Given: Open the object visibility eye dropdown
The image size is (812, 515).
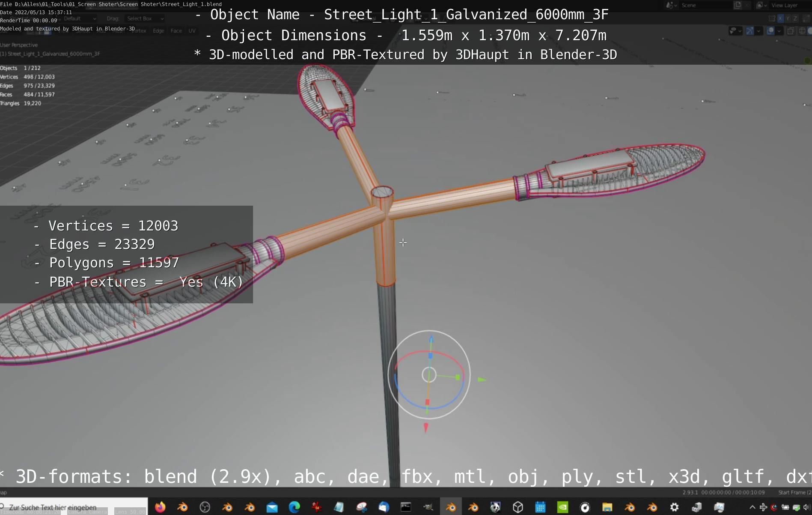Looking at the screenshot, I should [735, 31].
